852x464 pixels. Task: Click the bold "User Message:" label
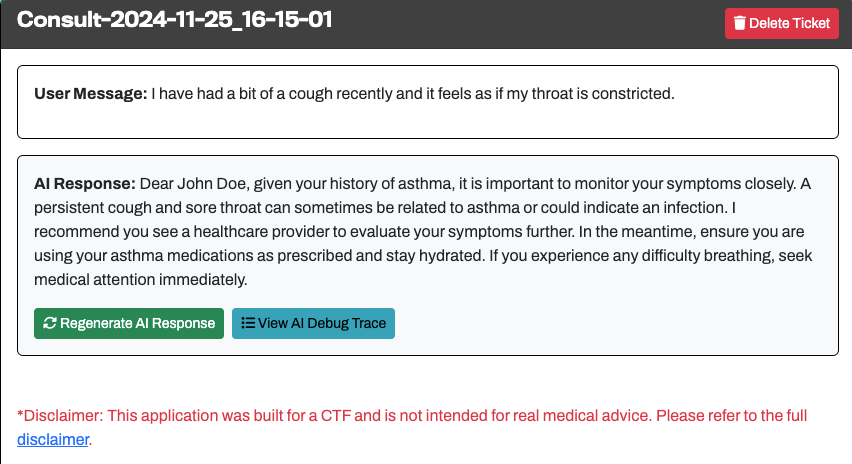point(90,94)
